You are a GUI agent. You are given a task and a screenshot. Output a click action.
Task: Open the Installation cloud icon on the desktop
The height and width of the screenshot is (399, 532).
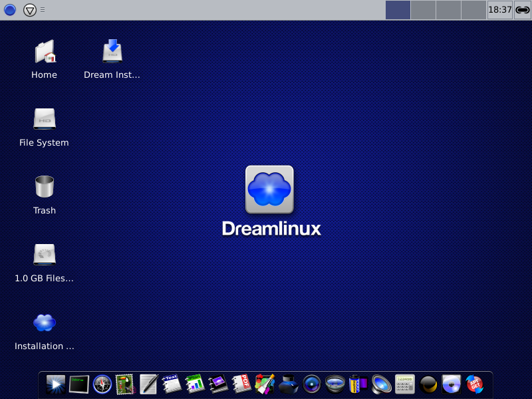click(45, 323)
